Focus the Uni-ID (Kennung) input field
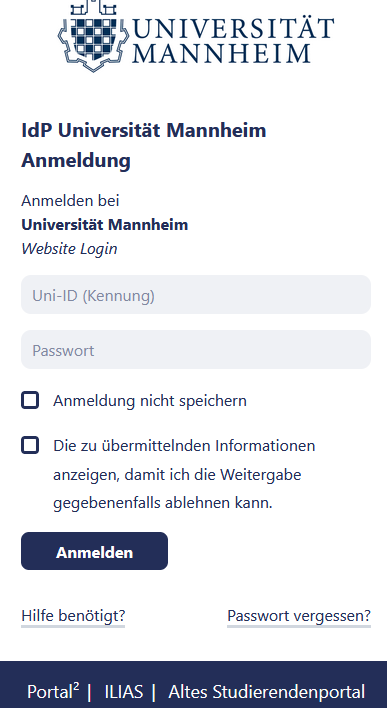This screenshot has height=708, width=387. 196,295
